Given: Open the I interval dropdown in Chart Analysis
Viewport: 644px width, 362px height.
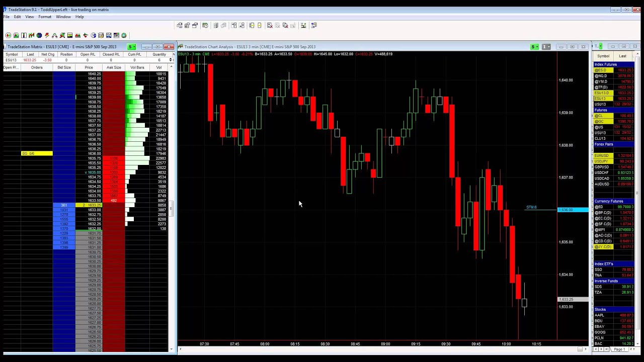Looking at the screenshot, I should [546, 47].
